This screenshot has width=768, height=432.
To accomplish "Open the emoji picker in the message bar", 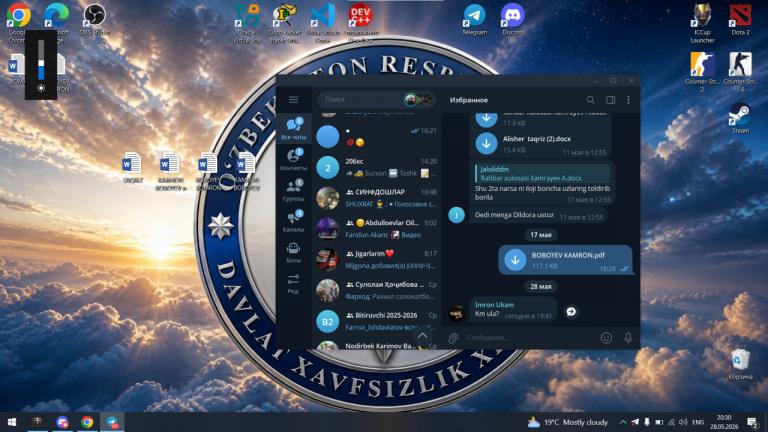I will click(x=606, y=338).
